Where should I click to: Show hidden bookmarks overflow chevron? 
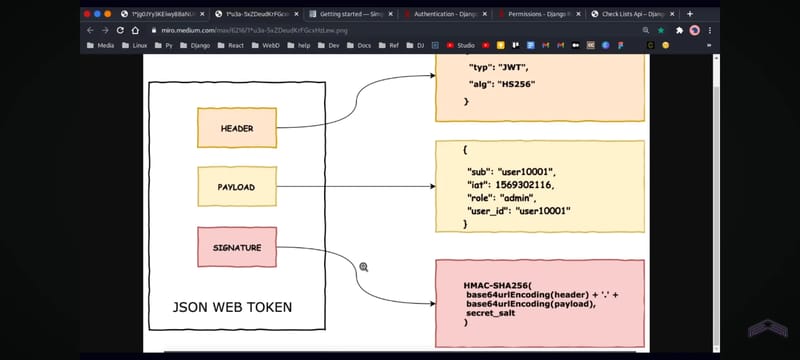pyautogui.click(x=709, y=45)
